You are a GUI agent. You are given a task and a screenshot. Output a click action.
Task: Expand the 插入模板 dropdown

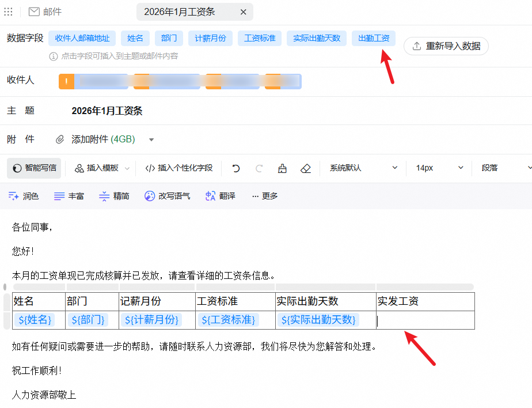pos(127,168)
